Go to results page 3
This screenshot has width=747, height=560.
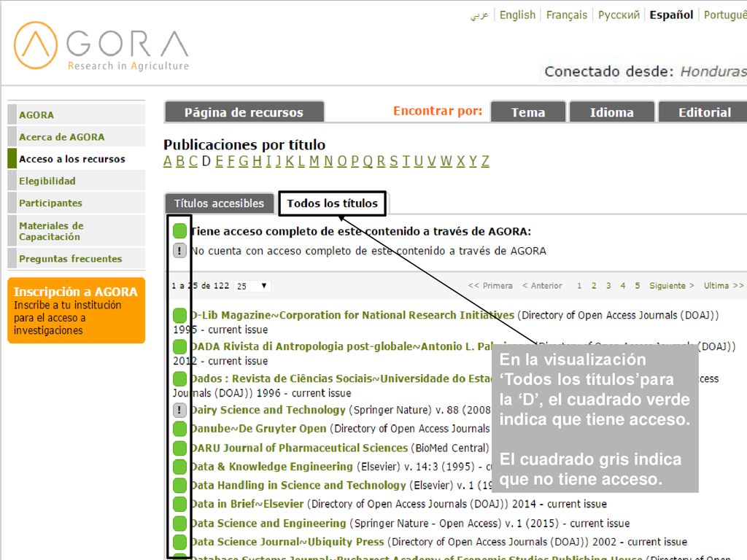click(x=608, y=286)
